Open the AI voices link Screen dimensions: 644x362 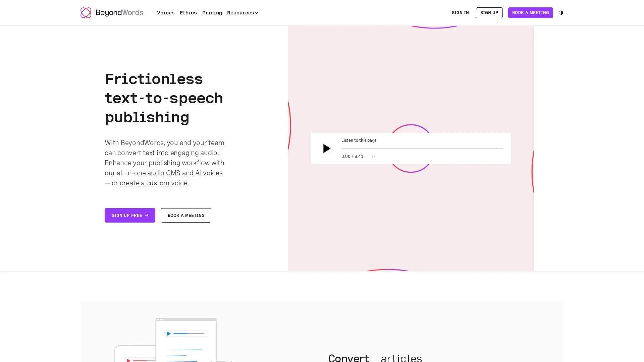click(209, 173)
